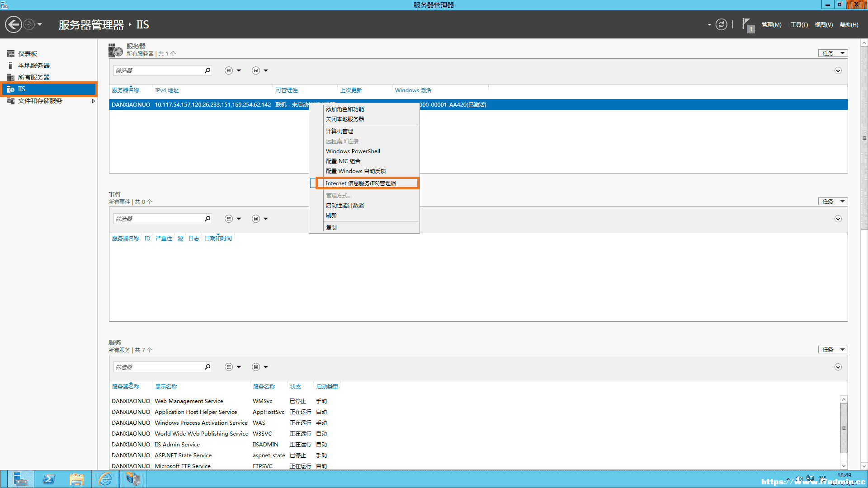
Task: Open Server Manager from the taskbar
Action: (20, 479)
